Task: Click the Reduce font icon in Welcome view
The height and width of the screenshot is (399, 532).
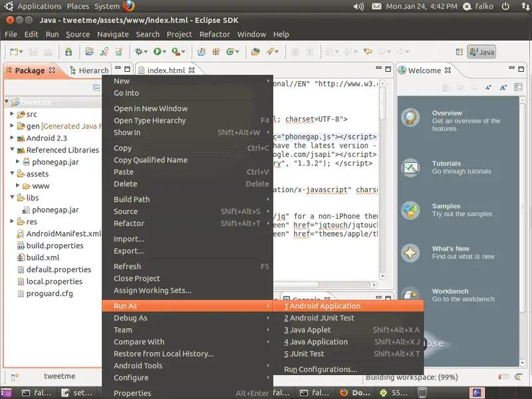Action: (x=489, y=88)
